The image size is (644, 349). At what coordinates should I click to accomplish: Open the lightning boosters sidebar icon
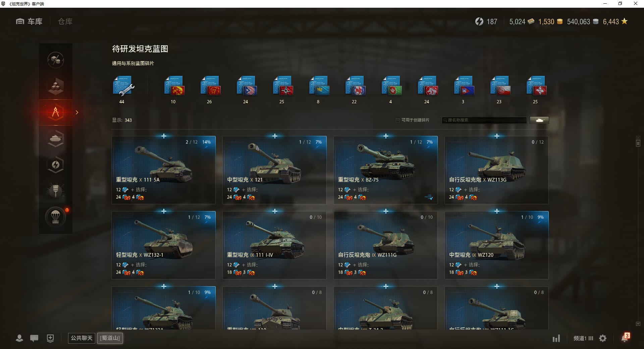[56, 165]
